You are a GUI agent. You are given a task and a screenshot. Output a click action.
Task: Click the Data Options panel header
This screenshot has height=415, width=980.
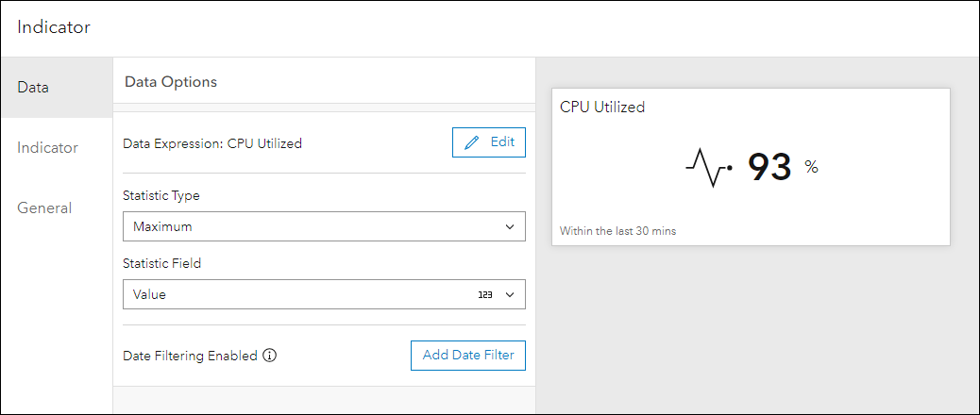(x=171, y=82)
